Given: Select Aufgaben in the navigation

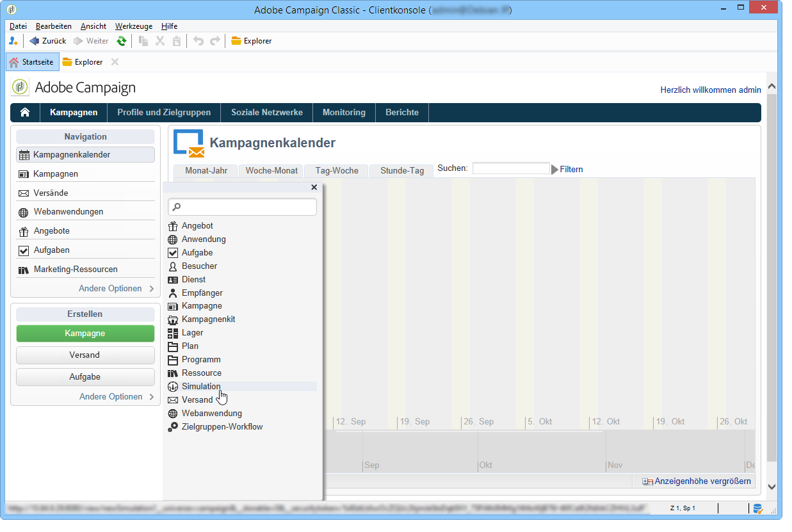Looking at the screenshot, I should tap(85, 250).
